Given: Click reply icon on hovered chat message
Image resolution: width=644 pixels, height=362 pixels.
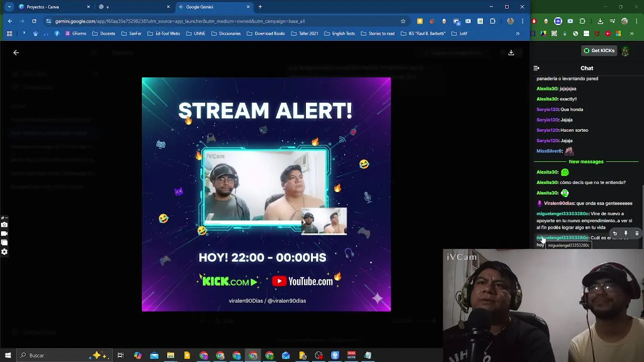Looking at the screenshot, I should (615, 233).
